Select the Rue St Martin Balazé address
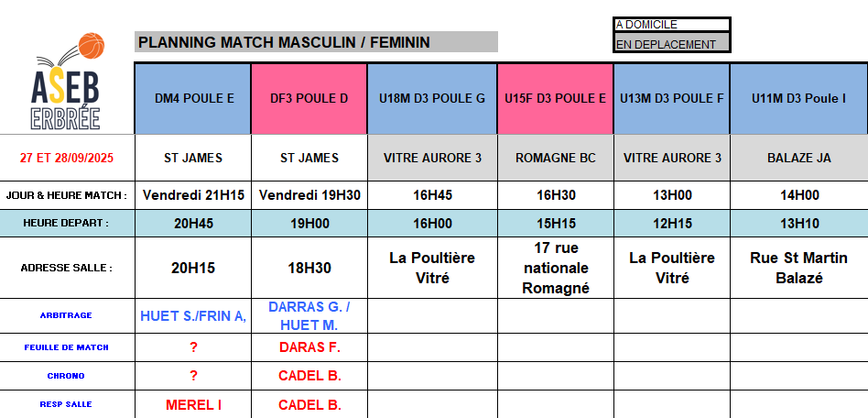The height and width of the screenshot is (418, 868). tap(798, 268)
